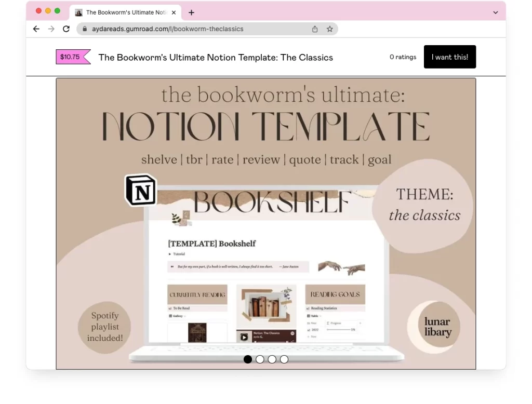Maximize the window with green button
This screenshot has height=404, width=532.
(x=57, y=11)
